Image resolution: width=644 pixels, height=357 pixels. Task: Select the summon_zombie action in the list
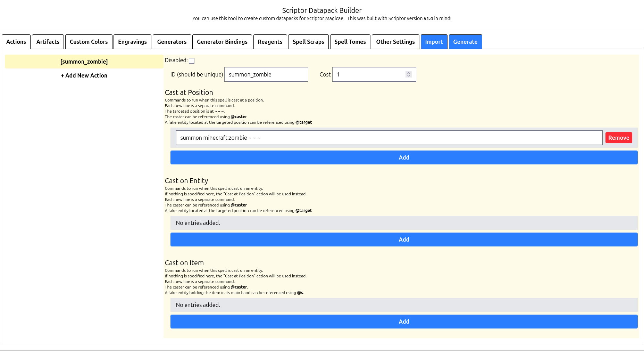point(84,62)
